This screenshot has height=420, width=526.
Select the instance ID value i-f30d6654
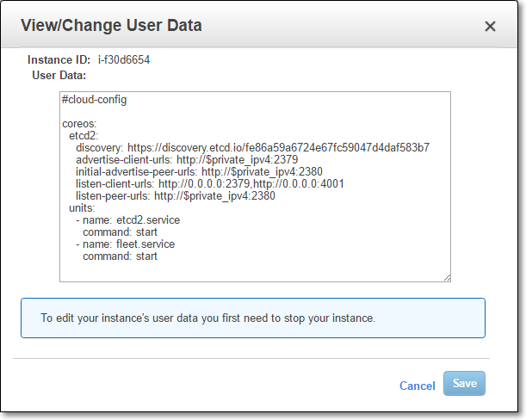[x=124, y=59]
